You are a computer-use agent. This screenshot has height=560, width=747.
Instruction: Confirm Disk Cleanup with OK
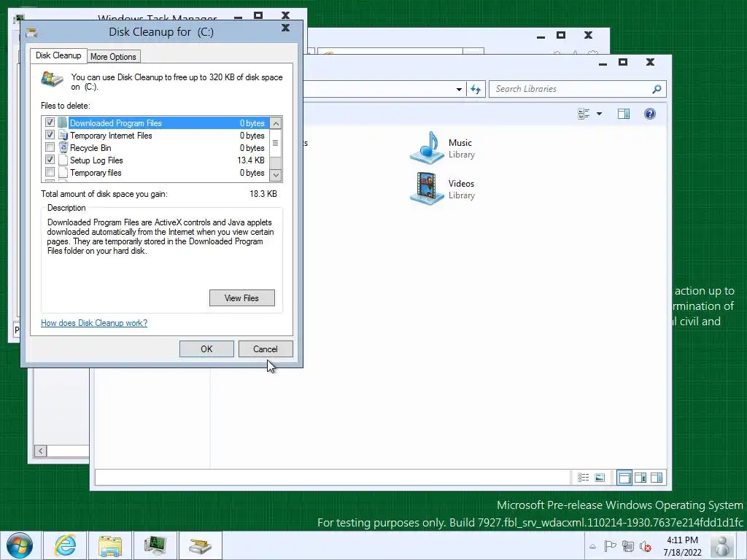pyautogui.click(x=206, y=349)
